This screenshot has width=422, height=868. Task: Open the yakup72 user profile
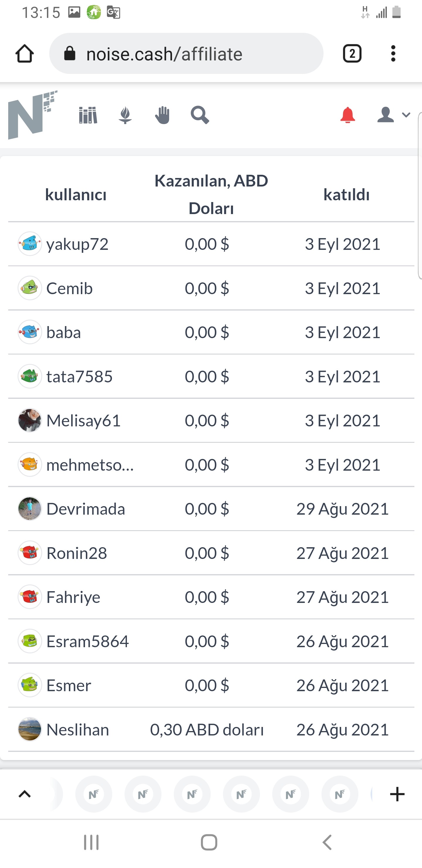[x=77, y=244]
